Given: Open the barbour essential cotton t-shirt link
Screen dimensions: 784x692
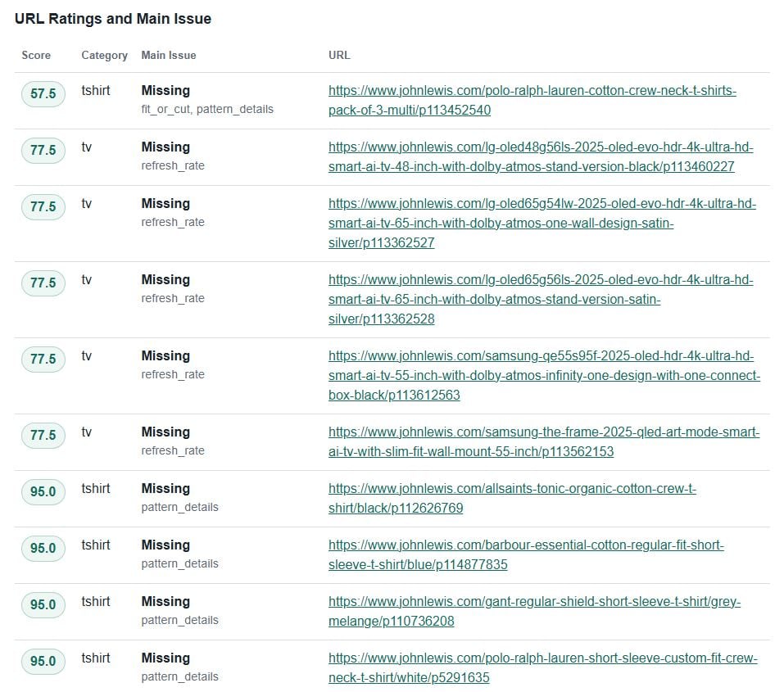Looking at the screenshot, I should [x=526, y=555].
